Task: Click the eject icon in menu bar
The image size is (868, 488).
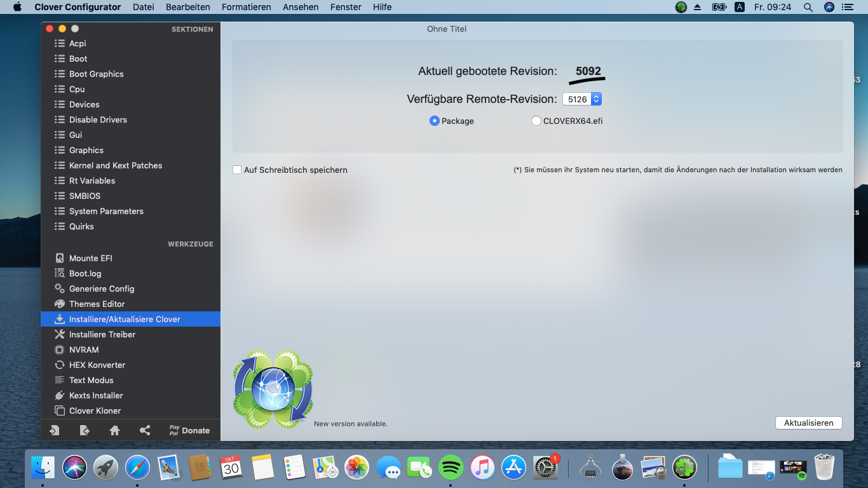Action: pos(697,7)
